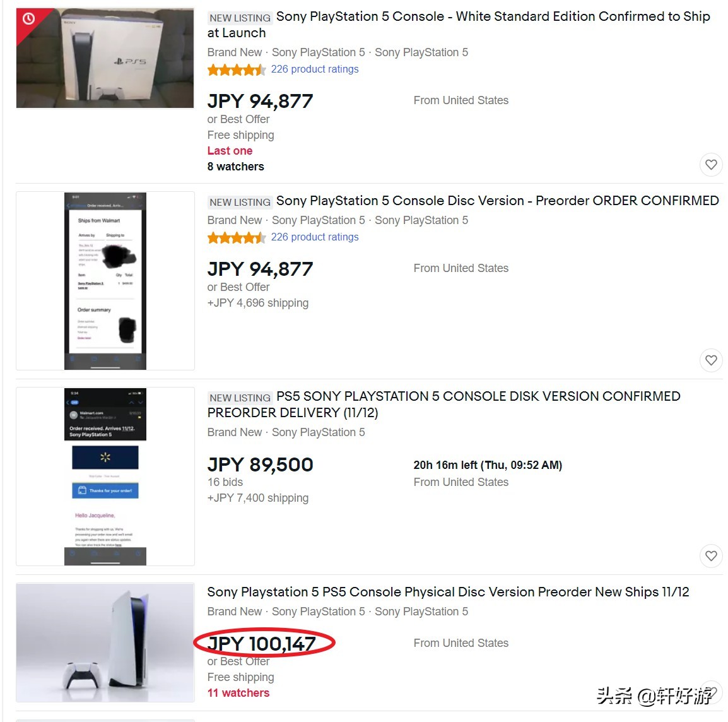Viewport: 728px width, 722px height.
Task: Click the JPY 89,500 auction price
Action: 260,465
